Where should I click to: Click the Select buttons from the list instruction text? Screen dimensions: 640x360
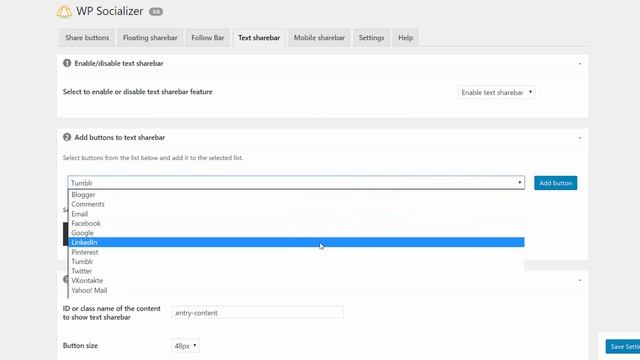click(x=153, y=158)
